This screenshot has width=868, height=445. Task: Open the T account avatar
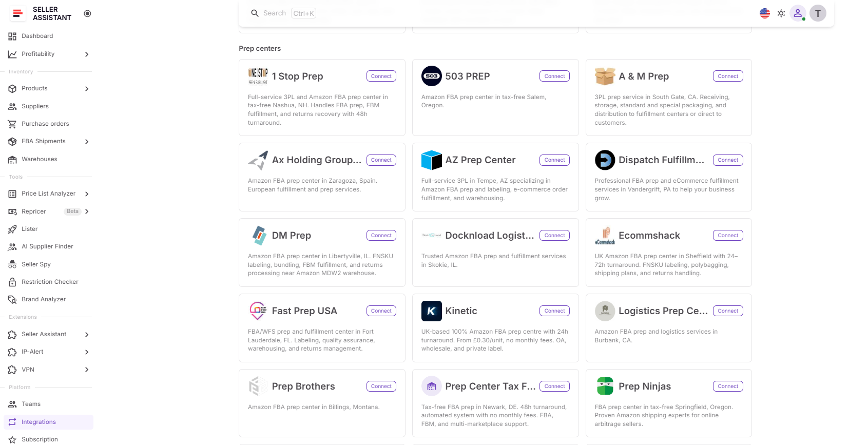point(818,13)
